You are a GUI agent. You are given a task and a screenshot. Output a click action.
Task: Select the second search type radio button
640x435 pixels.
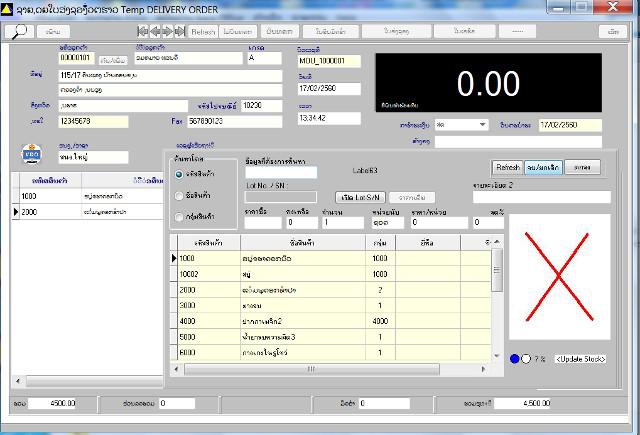click(x=180, y=195)
